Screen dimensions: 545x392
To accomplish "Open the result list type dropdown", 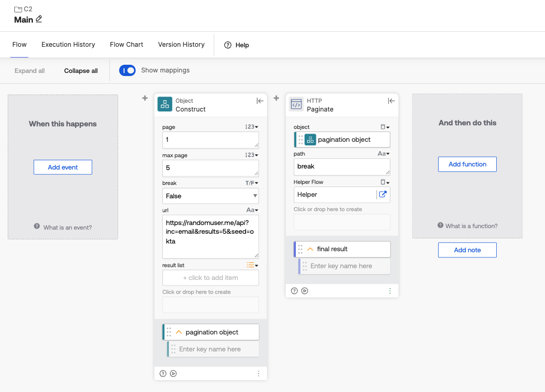I will click(x=252, y=265).
